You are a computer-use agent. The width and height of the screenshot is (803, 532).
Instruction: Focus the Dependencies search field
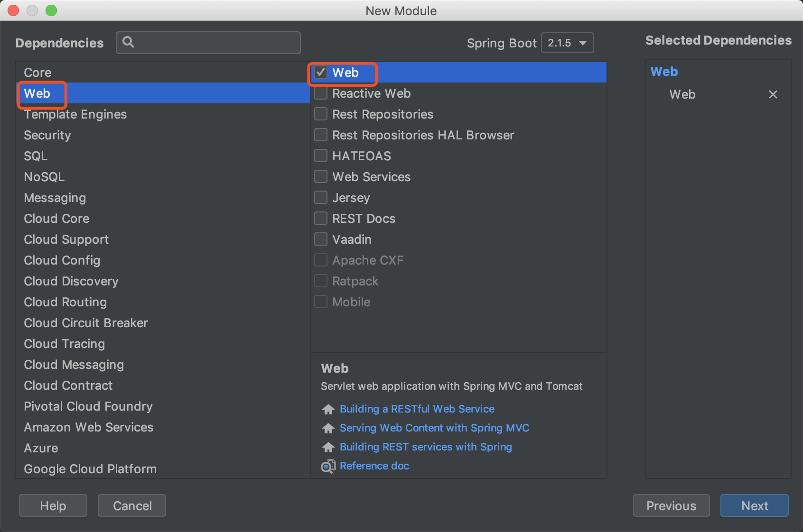208,43
